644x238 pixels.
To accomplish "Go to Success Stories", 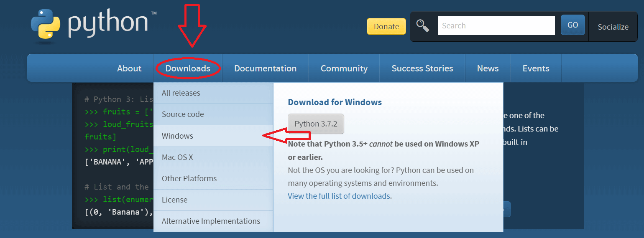I will [422, 68].
